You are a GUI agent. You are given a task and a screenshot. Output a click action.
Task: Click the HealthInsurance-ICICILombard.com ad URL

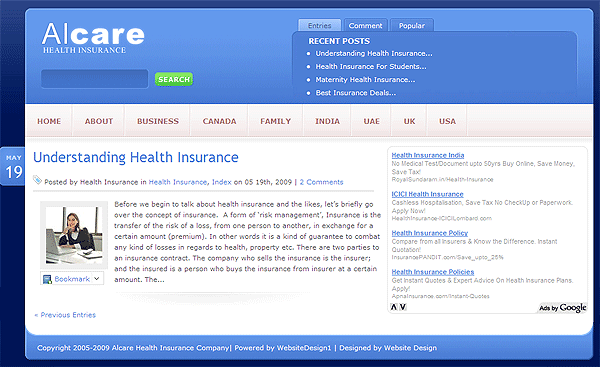coord(442,219)
